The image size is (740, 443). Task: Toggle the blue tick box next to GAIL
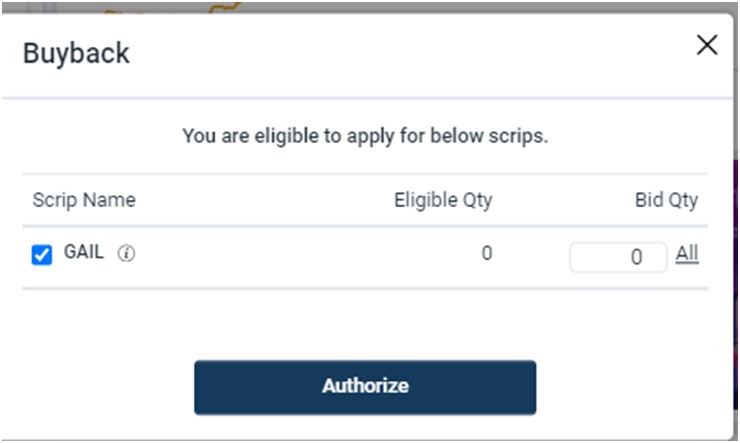pos(42,255)
